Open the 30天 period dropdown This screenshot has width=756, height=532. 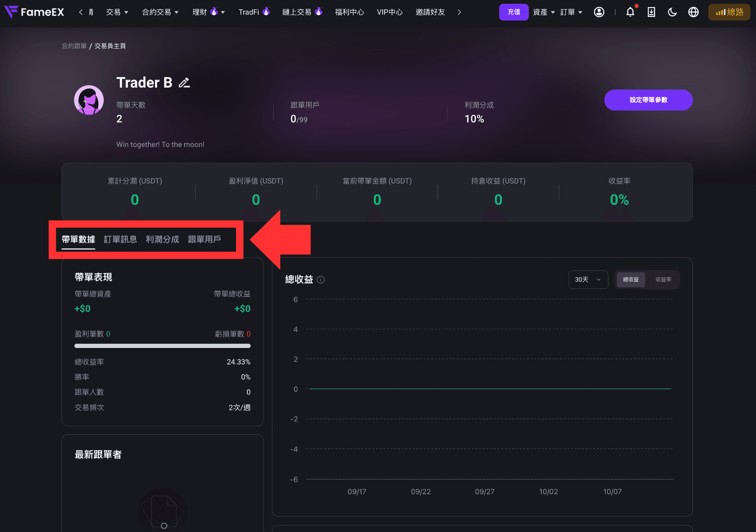tap(588, 280)
